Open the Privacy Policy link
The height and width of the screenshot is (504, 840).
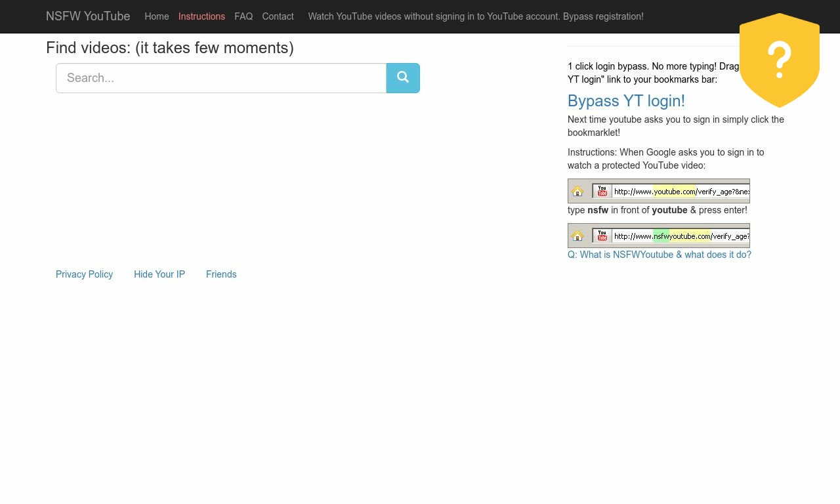click(x=84, y=274)
